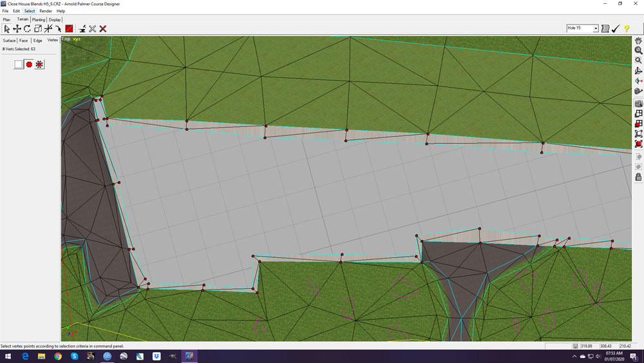Open the Hole 15 dropdown
The width and height of the screenshot is (644, 363).
coord(595,28)
